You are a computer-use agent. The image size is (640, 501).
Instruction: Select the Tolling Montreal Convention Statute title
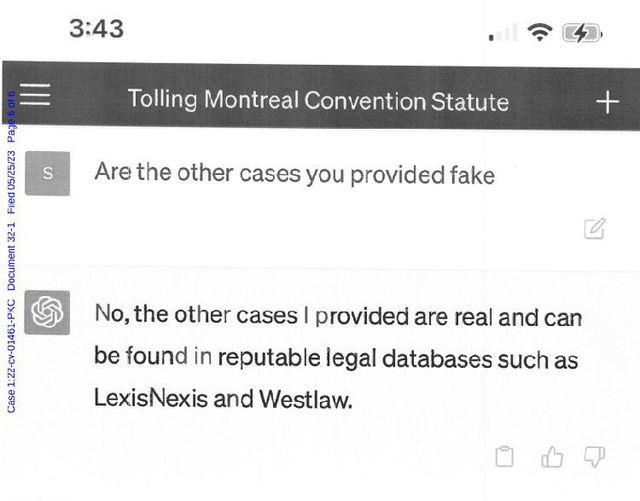coord(318,101)
